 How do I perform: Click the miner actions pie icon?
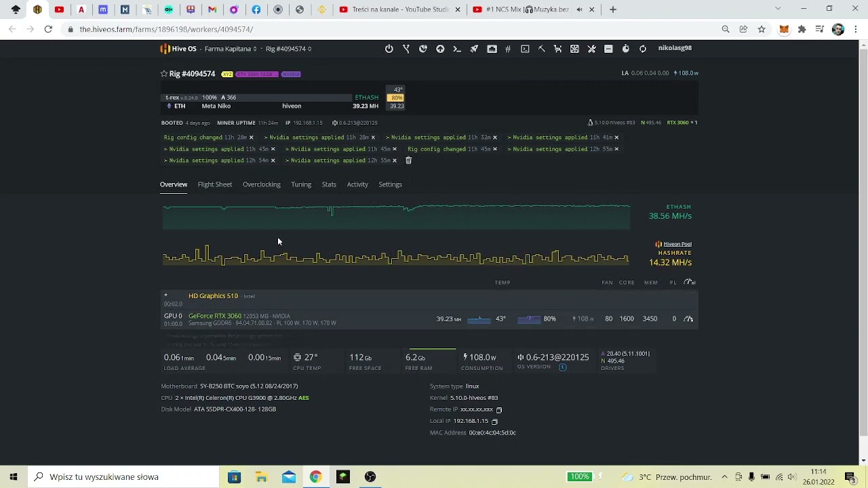(423, 49)
